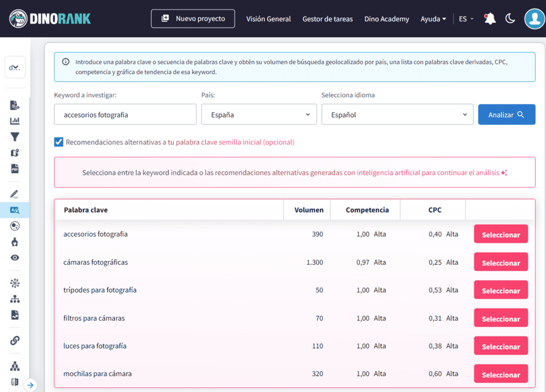546x392 pixels.
Task: Open the keyword tracking bar chart tool
Action: pos(15,121)
